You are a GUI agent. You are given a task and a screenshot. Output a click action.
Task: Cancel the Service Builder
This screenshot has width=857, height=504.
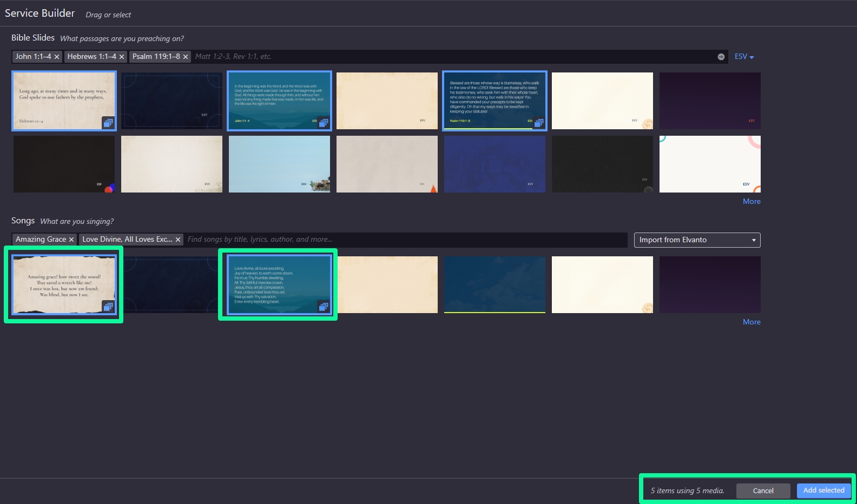763,490
